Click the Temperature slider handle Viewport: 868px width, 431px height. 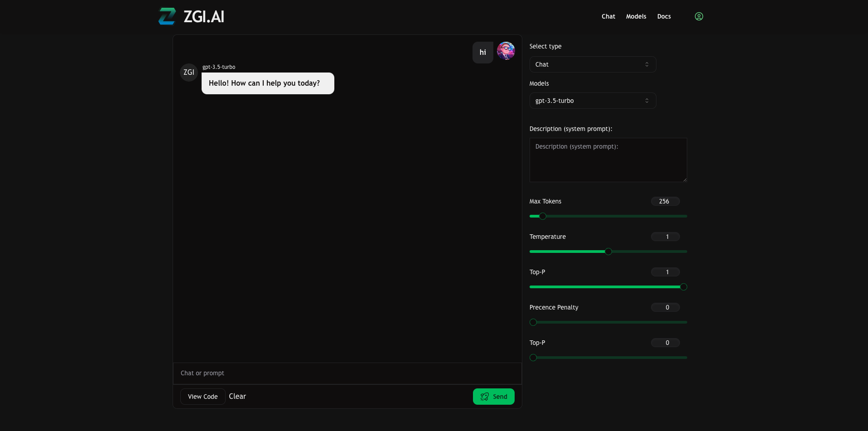[608, 252]
